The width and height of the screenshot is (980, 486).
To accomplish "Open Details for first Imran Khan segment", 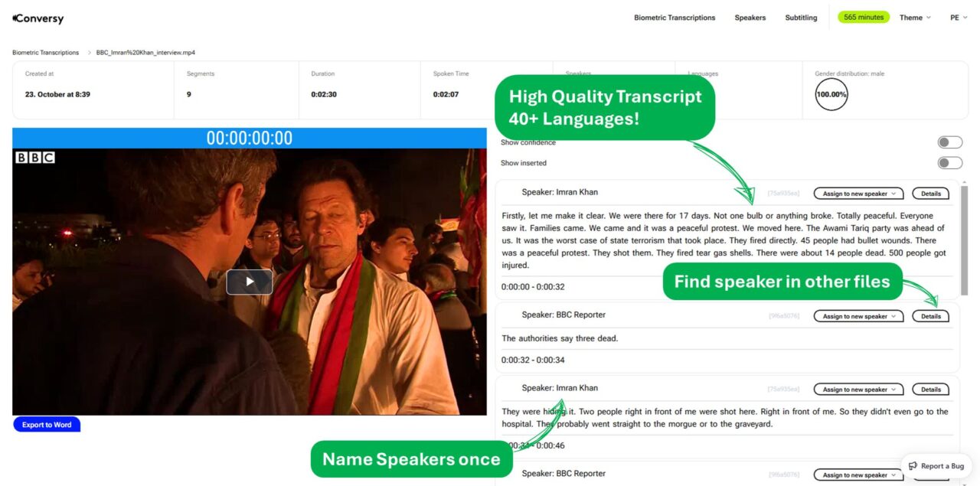I will click(931, 194).
